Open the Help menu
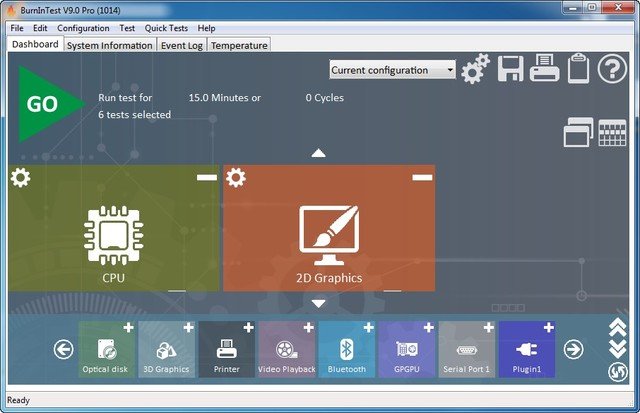640x413 pixels. [207, 28]
